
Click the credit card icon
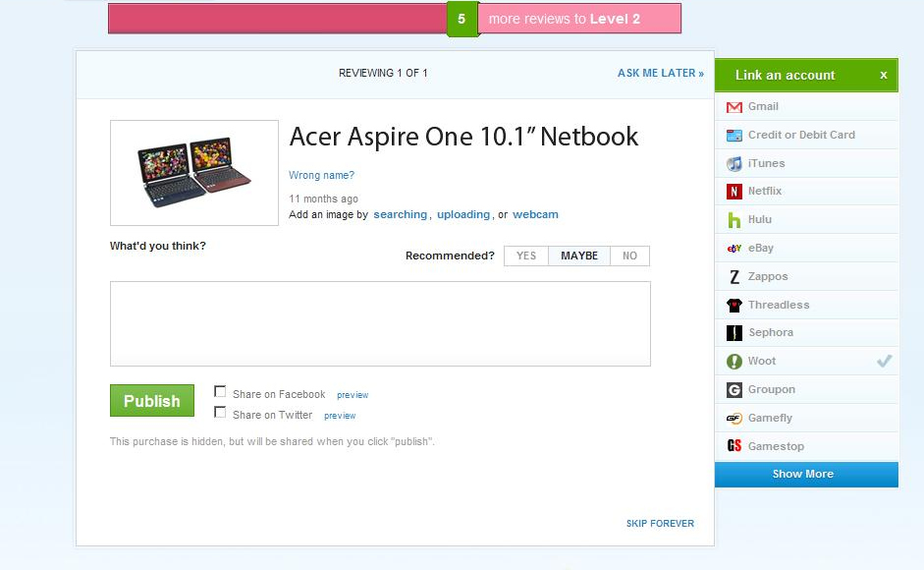[734, 135]
